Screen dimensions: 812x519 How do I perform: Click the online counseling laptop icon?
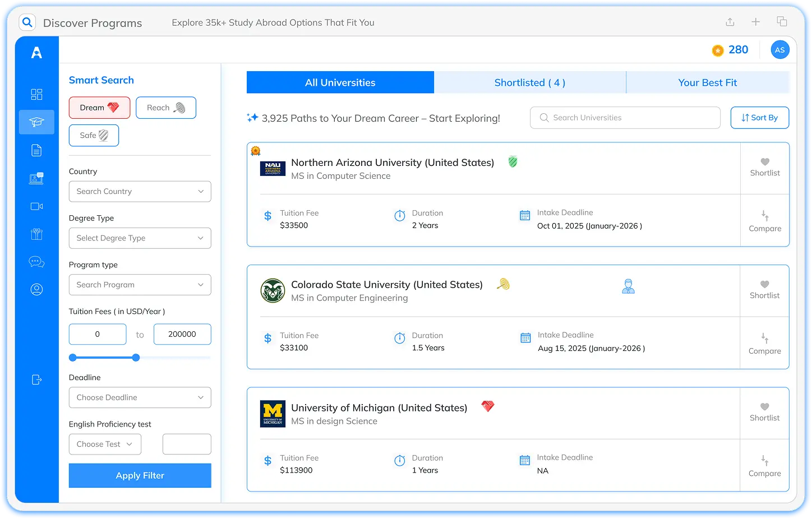(36, 178)
